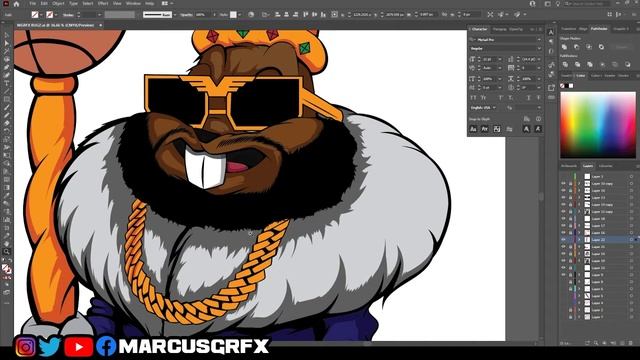Open the Window menu
This screenshot has height=360, width=640.
point(133,3)
